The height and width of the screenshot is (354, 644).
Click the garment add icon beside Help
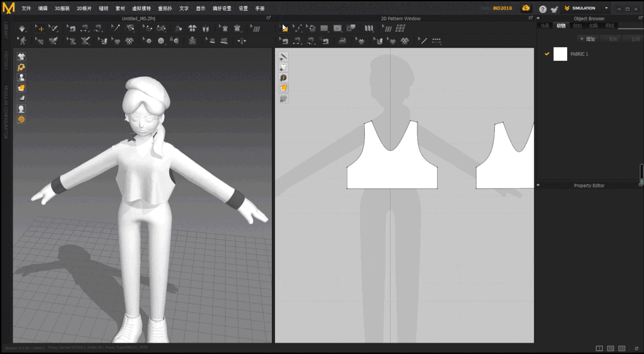(555, 8)
